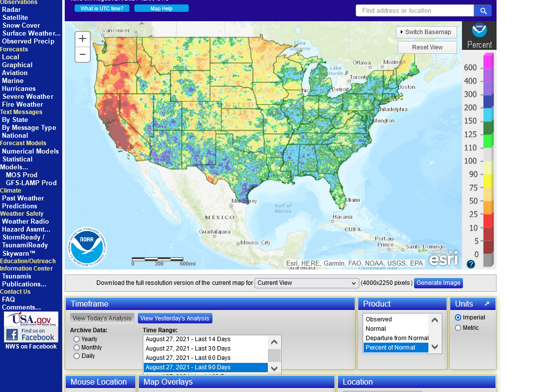Click the NOAA emblem above the Percent legend
544x392 pixels.
click(479, 30)
